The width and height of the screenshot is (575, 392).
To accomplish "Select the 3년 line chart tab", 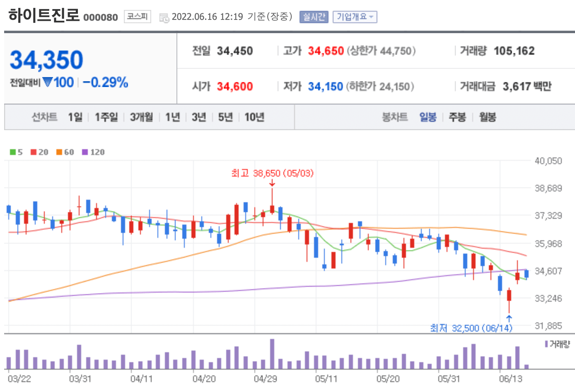I will pyautogui.click(x=199, y=117).
